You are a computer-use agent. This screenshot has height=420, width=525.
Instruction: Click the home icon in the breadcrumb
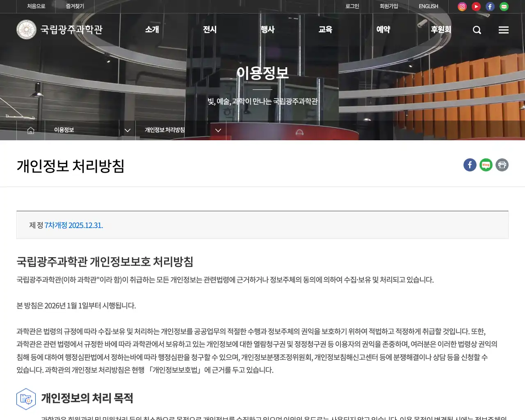tap(30, 130)
